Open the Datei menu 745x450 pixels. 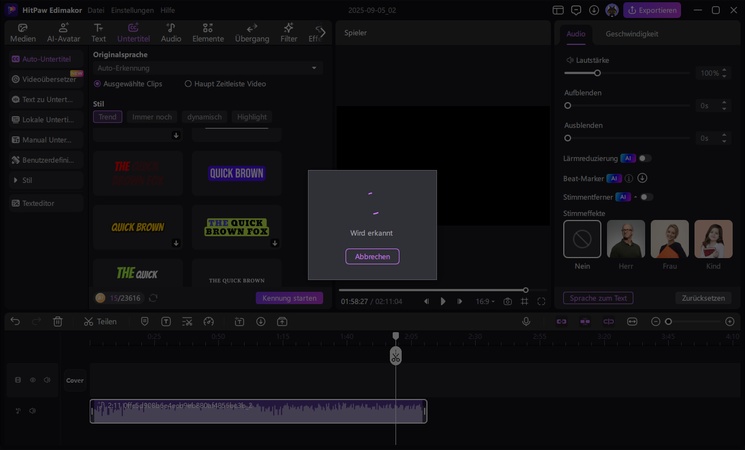pyautogui.click(x=96, y=10)
